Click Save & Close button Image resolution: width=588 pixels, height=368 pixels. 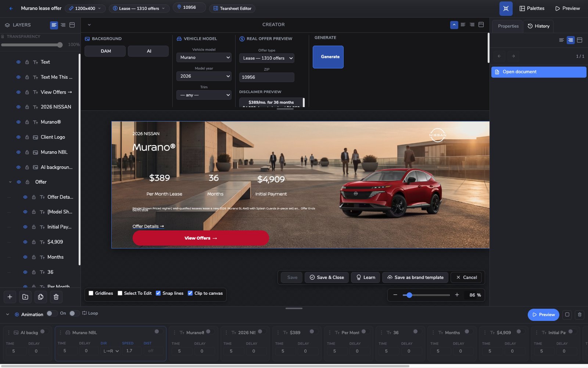[x=327, y=277]
